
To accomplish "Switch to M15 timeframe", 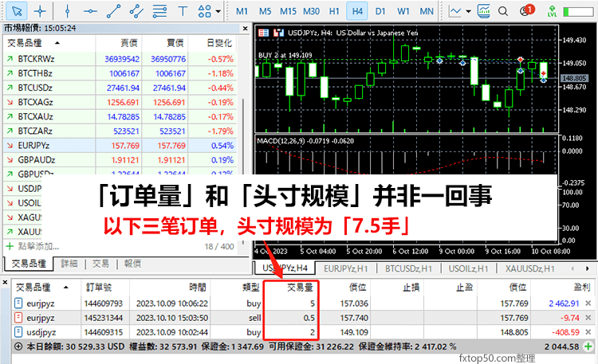I will tap(288, 11).
